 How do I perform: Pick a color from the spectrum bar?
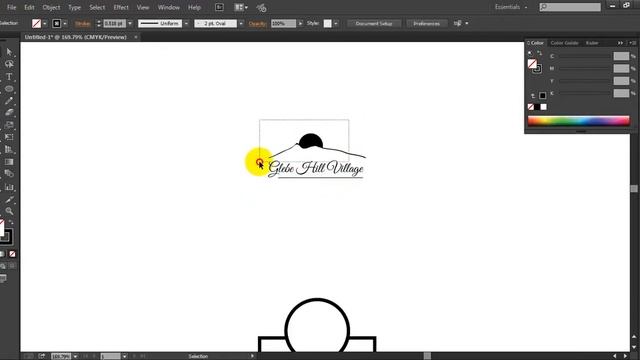(579, 121)
